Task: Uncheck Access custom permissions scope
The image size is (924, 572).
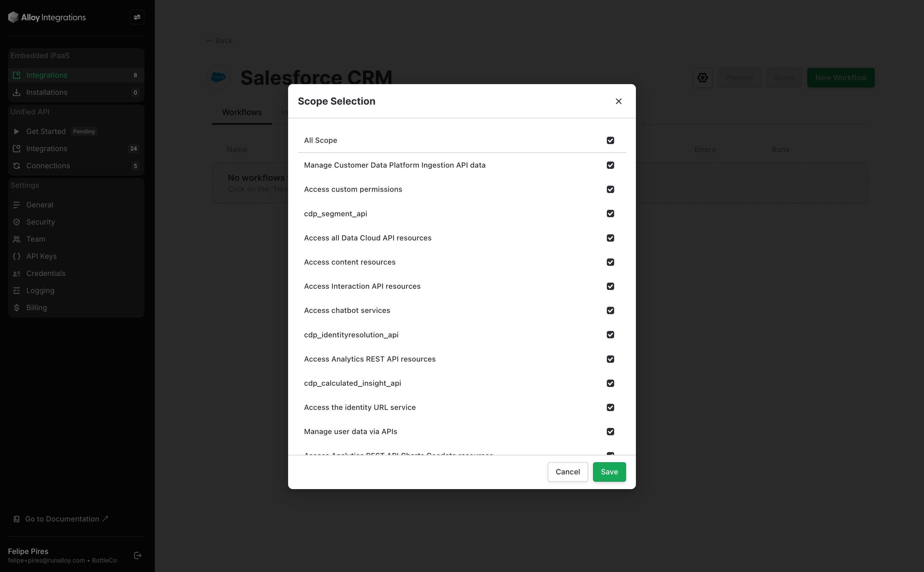Action: coord(610,189)
